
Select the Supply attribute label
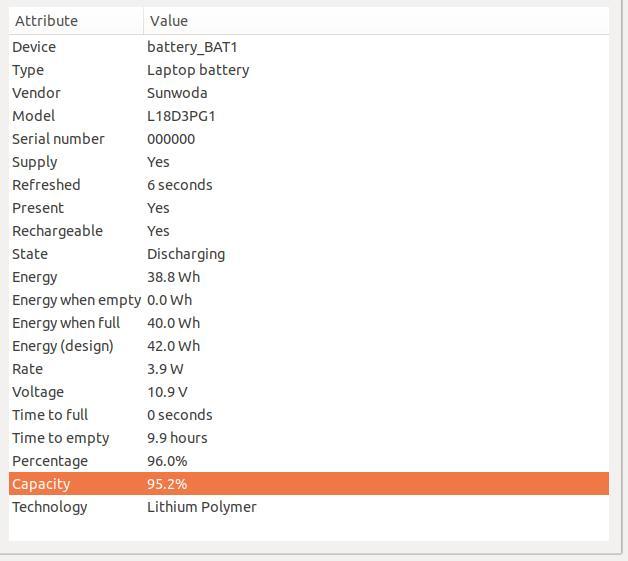(x=35, y=163)
